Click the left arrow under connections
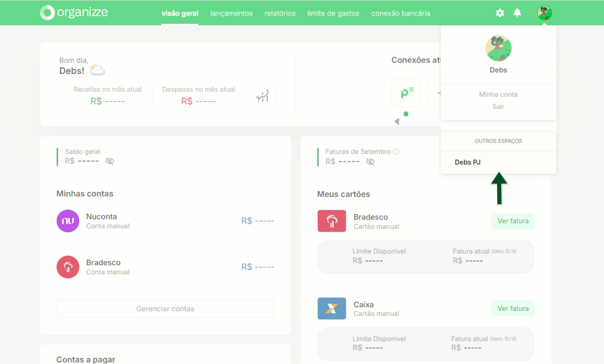 click(397, 121)
